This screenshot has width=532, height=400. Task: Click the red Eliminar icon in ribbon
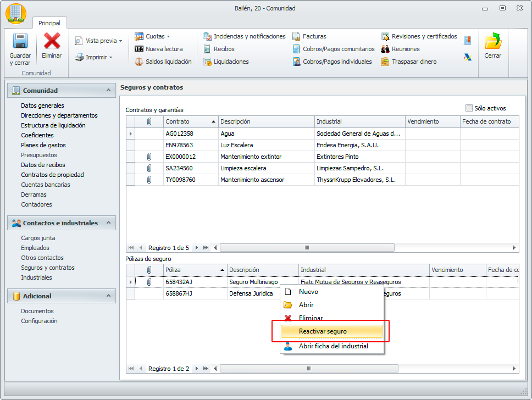(52, 42)
